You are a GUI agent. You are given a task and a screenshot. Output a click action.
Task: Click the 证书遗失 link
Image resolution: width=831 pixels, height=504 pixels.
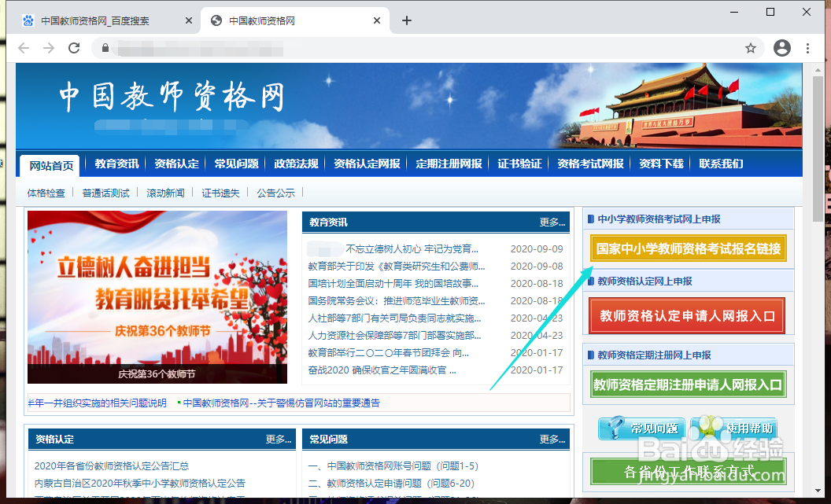(x=220, y=192)
